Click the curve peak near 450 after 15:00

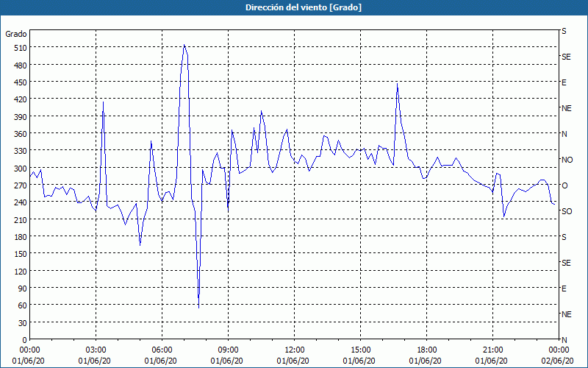click(397, 84)
